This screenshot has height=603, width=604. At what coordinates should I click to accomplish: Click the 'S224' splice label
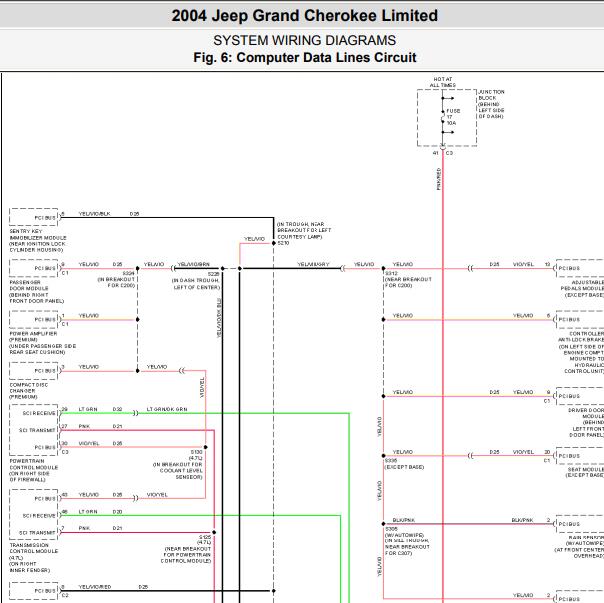point(129,273)
